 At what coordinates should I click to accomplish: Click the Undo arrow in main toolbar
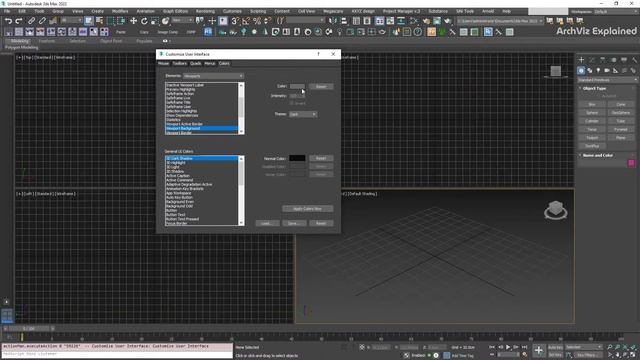[x=8, y=20]
